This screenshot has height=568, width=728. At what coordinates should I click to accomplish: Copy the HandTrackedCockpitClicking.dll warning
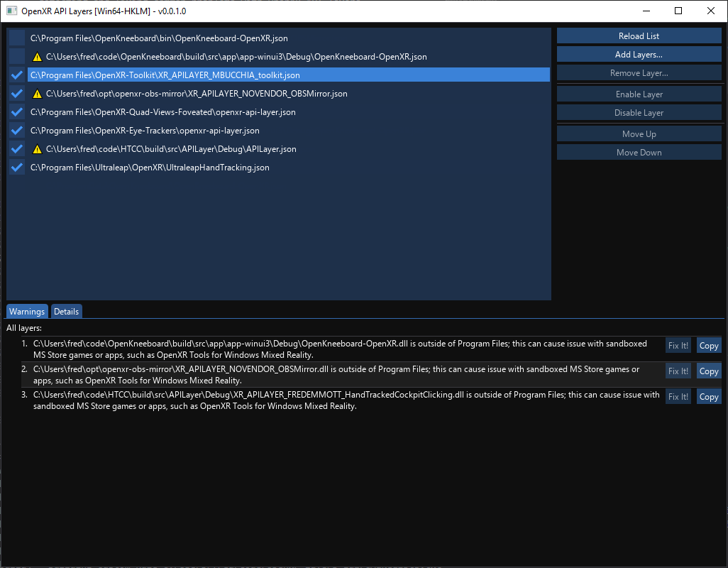pyautogui.click(x=709, y=397)
